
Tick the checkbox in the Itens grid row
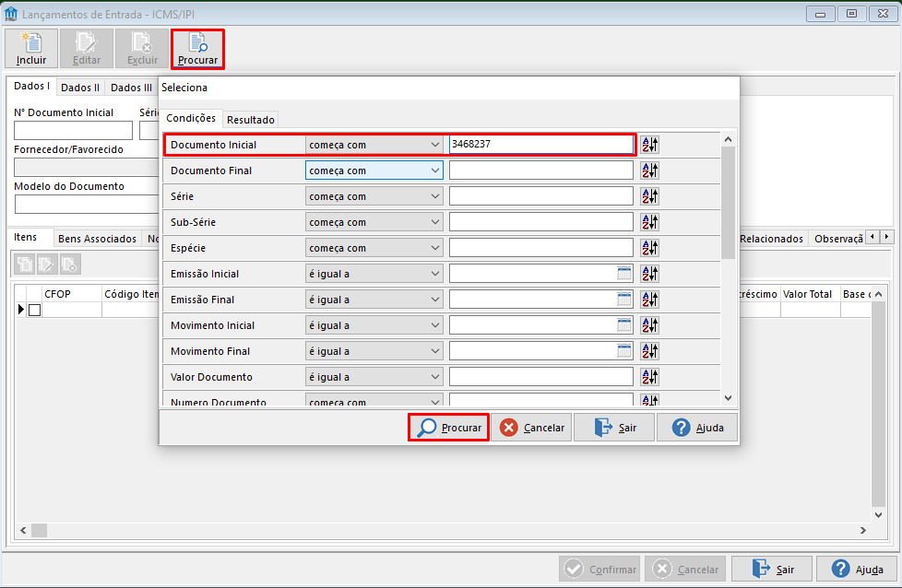tap(34, 311)
